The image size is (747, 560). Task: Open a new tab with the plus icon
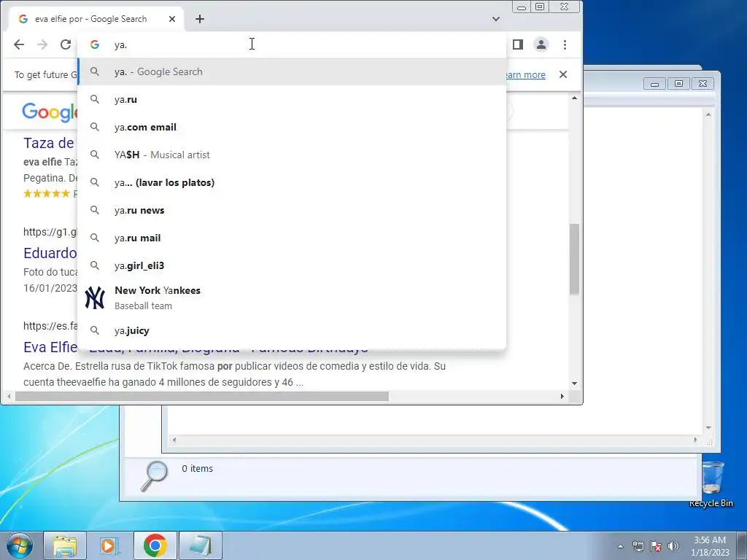point(200,19)
